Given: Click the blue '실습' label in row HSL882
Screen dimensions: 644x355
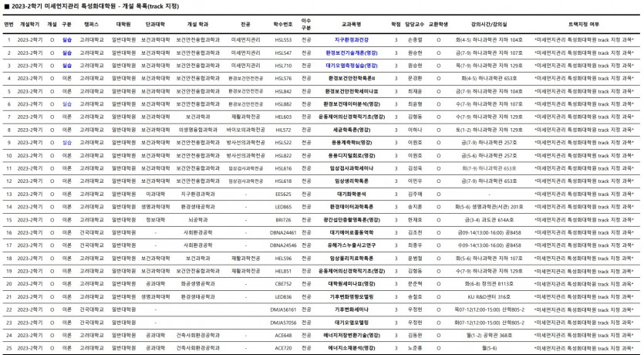Looking at the screenshot, I should pyautogui.click(x=67, y=104).
